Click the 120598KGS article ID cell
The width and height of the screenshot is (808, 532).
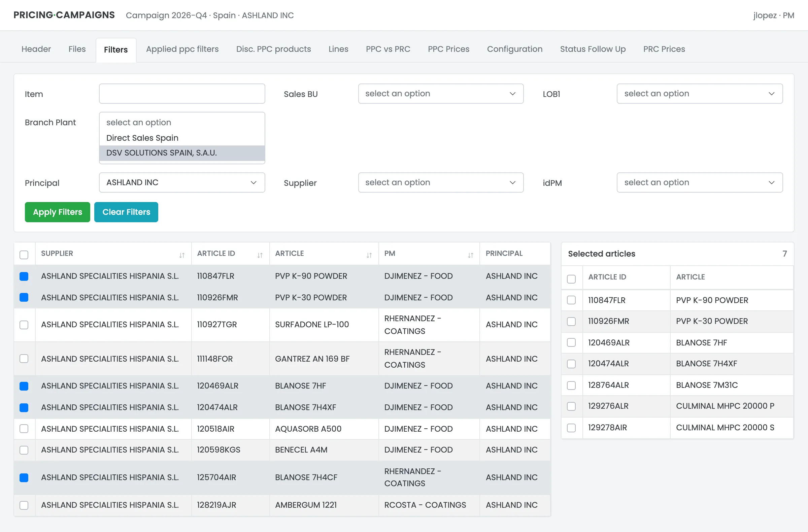pos(231,450)
